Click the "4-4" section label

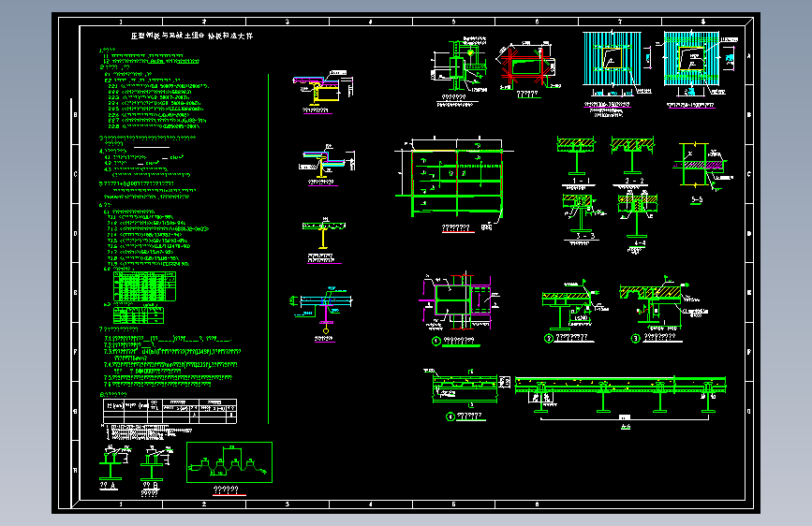[640, 242]
